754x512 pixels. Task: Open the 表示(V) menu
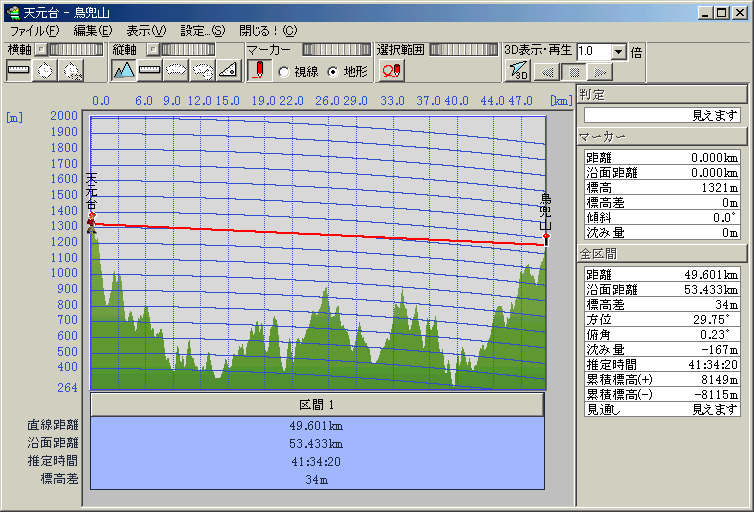146,30
